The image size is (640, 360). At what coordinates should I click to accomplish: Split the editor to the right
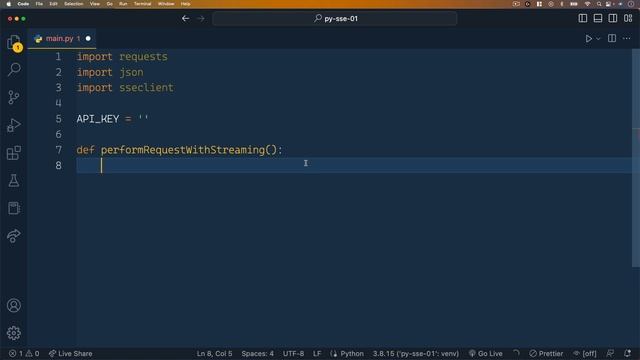(x=612, y=38)
